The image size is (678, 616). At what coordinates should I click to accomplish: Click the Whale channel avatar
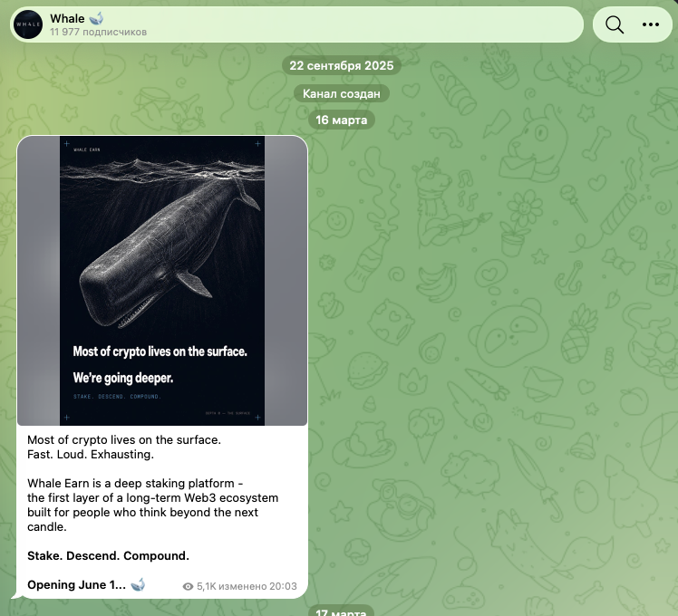(28, 24)
